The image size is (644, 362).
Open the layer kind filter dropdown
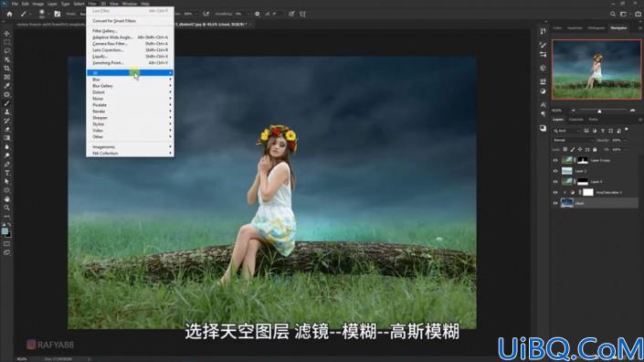tap(566, 131)
